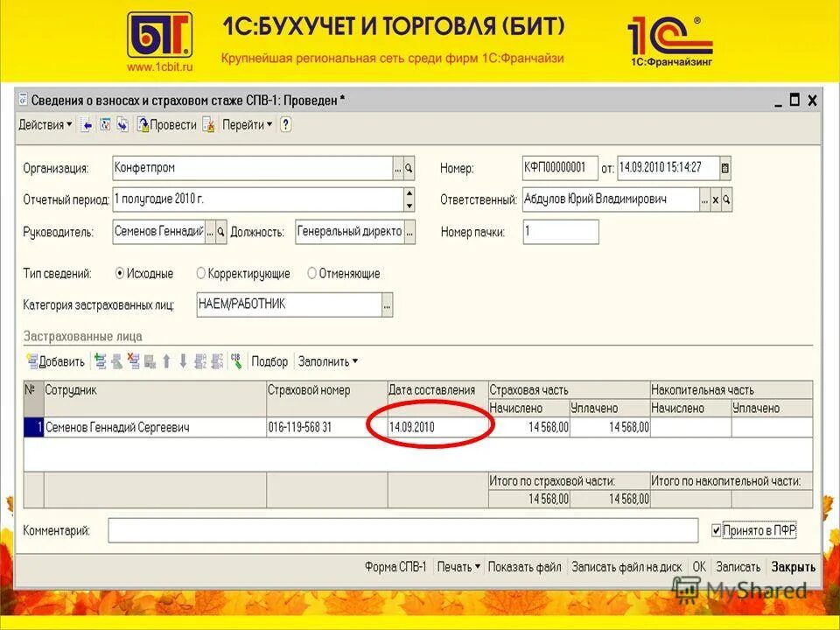
Task: Click the ellipsis button of Организация field
Action: (397, 168)
